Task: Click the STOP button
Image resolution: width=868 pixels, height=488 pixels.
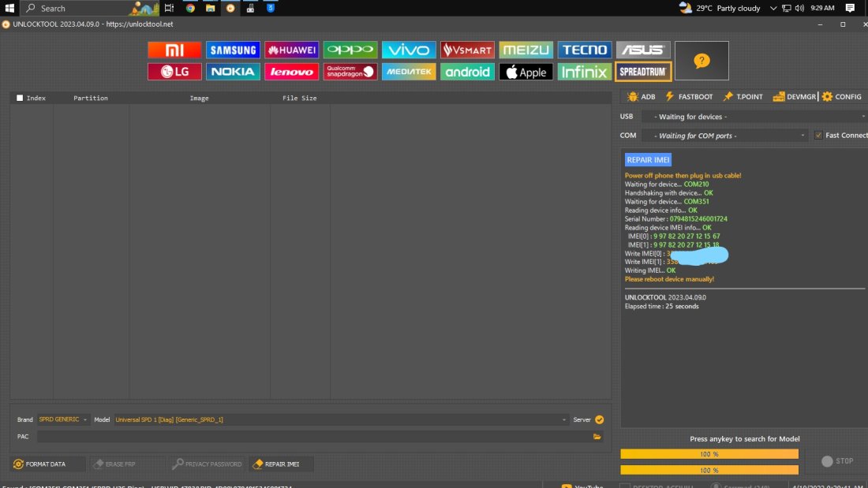Action: click(837, 461)
